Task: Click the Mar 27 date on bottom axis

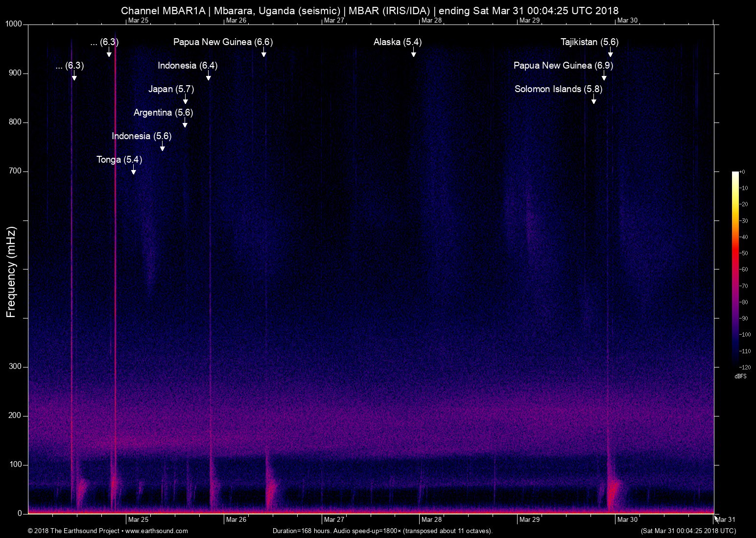Action: (x=334, y=519)
